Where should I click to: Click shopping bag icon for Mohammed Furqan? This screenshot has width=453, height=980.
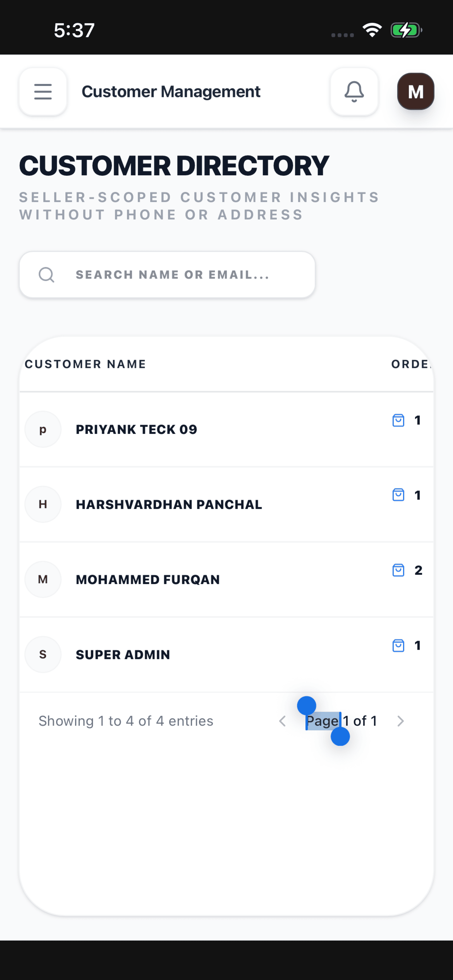[398, 570]
